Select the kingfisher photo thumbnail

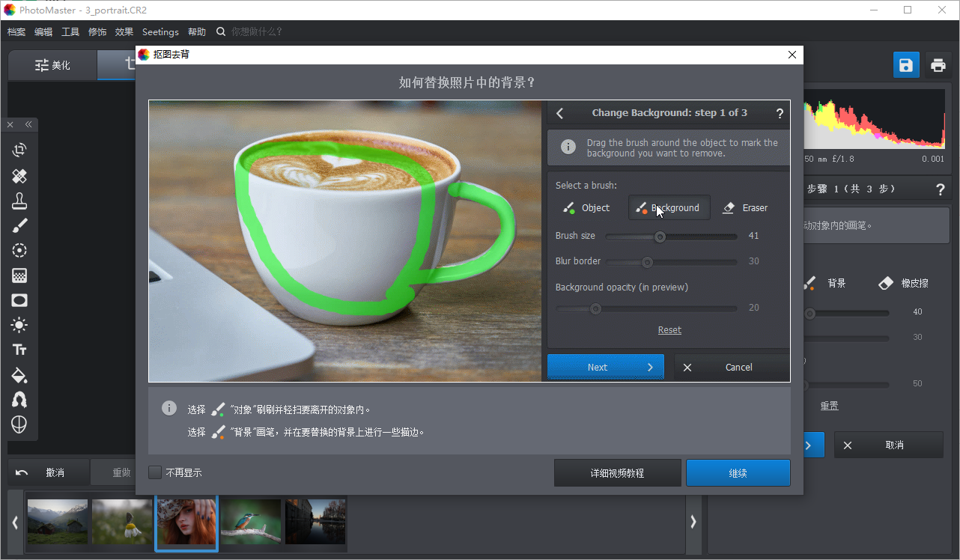pyautogui.click(x=251, y=522)
